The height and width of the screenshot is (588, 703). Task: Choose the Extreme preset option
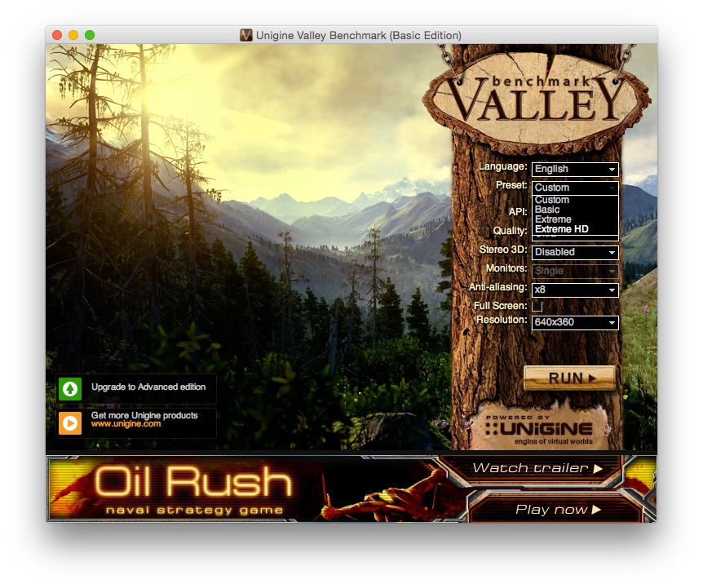click(575, 219)
